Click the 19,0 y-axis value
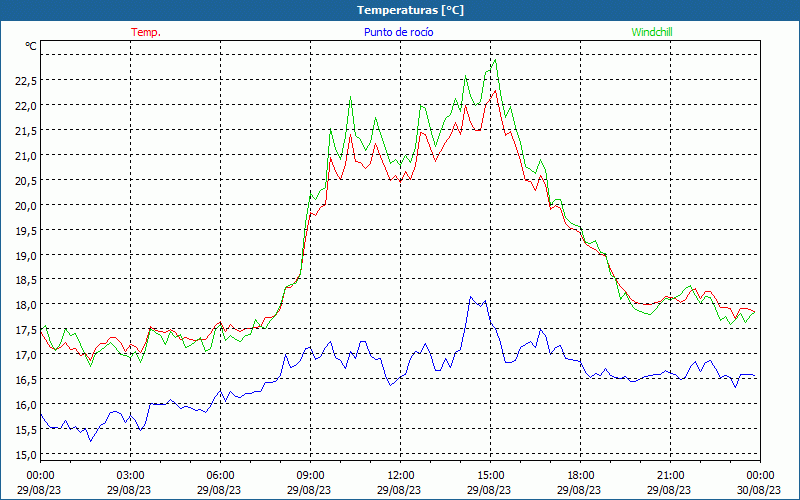 (x=26, y=256)
